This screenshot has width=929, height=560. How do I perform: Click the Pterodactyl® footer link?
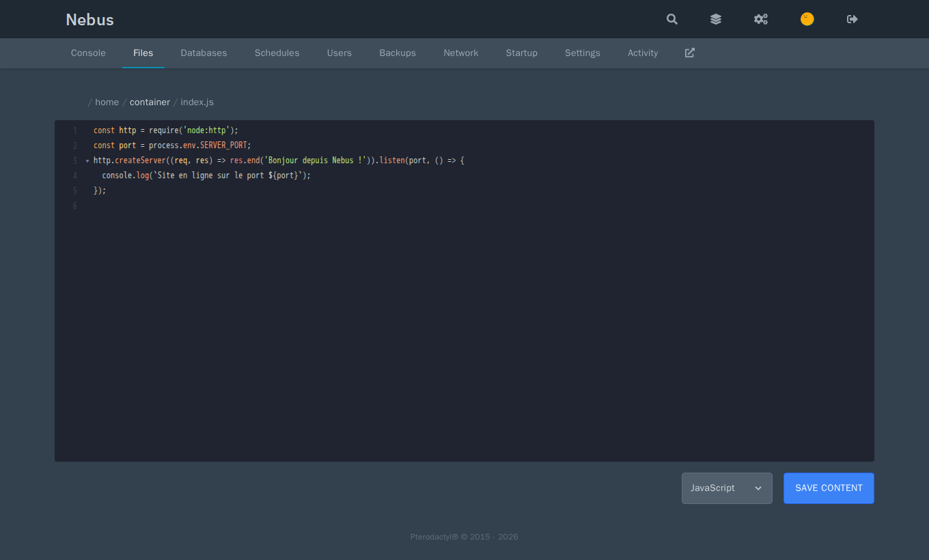pyautogui.click(x=434, y=537)
